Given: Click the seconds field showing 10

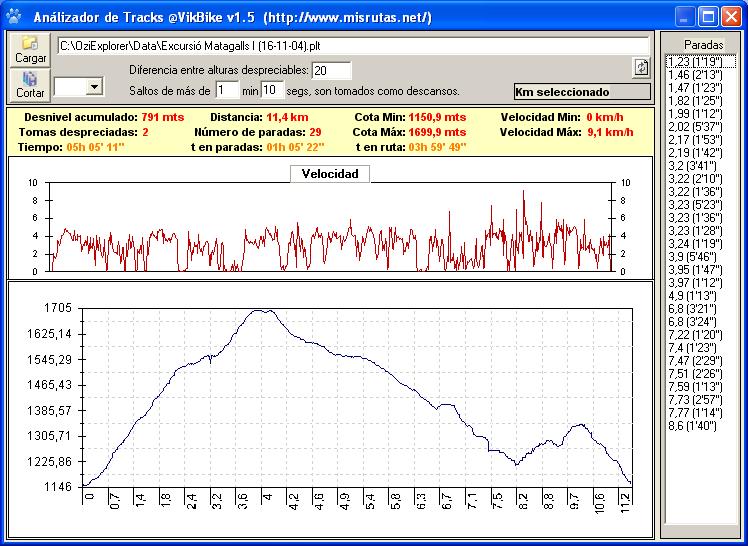Looking at the screenshot, I should pos(272,91).
